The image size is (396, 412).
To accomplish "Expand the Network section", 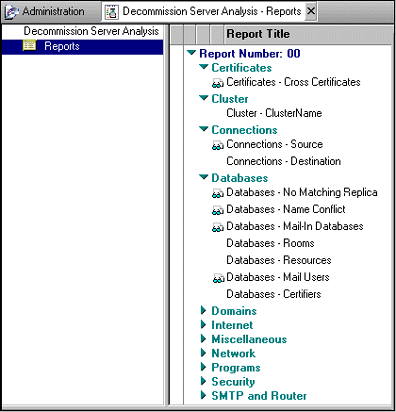I will (203, 353).
